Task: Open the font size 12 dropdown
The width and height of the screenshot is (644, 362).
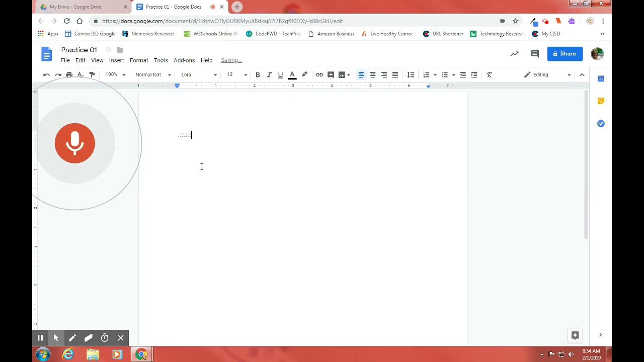Action: tap(236, 75)
